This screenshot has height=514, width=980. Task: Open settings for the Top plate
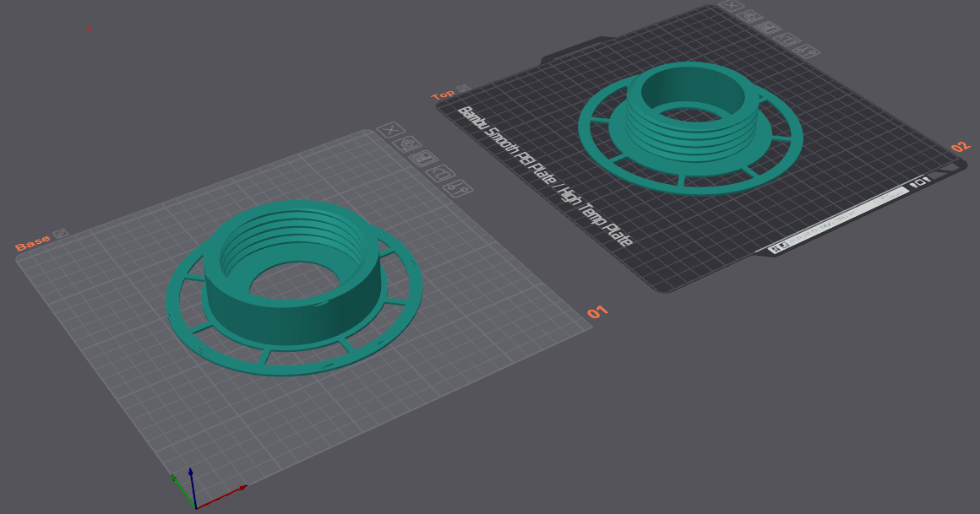click(807, 51)
